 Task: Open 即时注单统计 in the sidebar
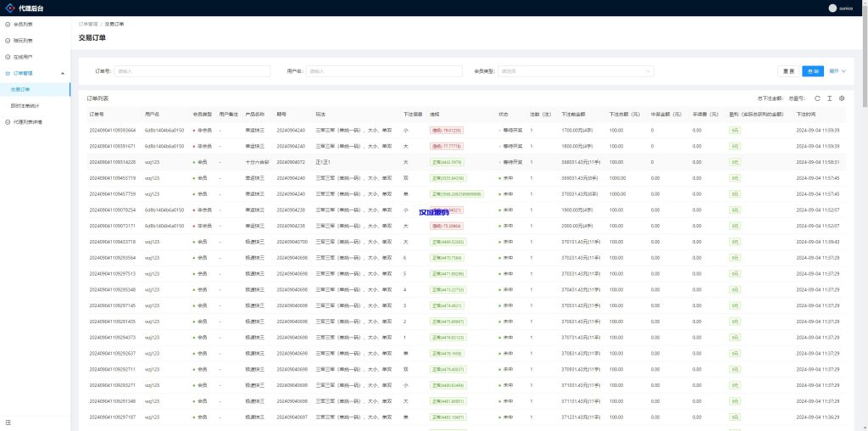[x=25, y=105]
